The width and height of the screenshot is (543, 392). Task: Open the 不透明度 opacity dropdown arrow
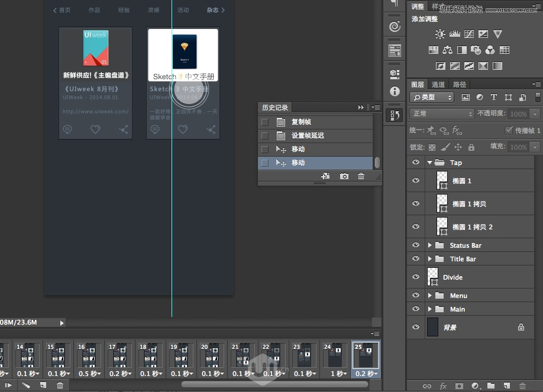[535, 114]
